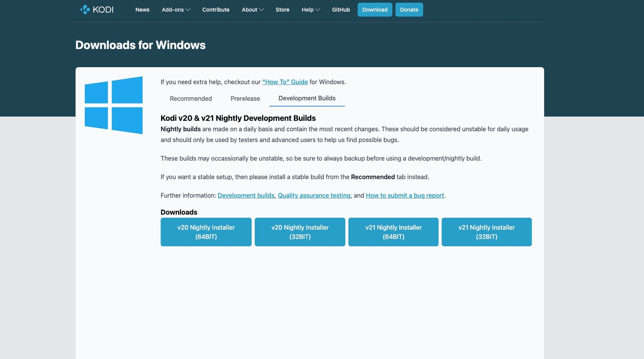Go to the Contribute page
Screen dimensions: 644x359
point(216,10)
